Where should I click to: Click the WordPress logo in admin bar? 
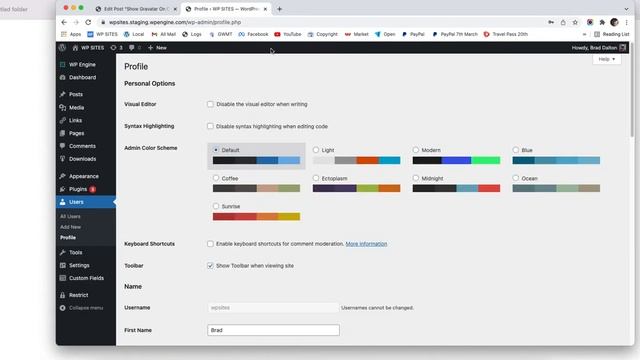(x=62, y=48)
